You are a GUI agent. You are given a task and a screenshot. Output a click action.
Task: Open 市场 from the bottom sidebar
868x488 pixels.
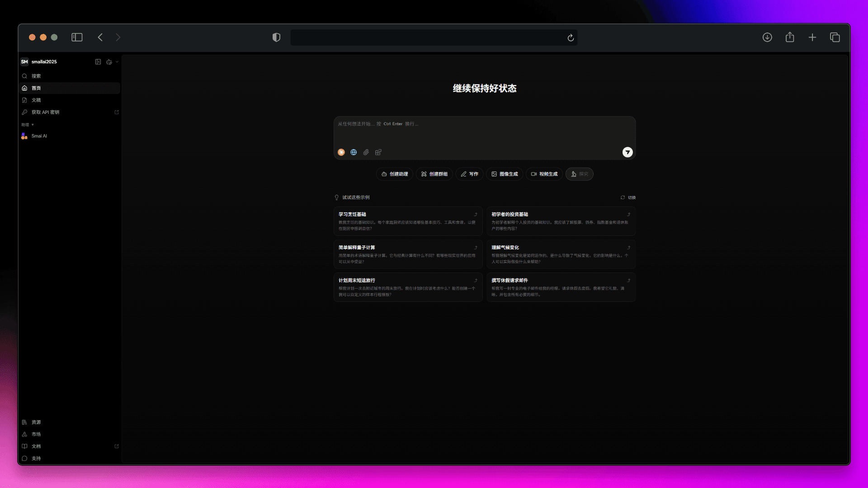click(x=36, y=434)
